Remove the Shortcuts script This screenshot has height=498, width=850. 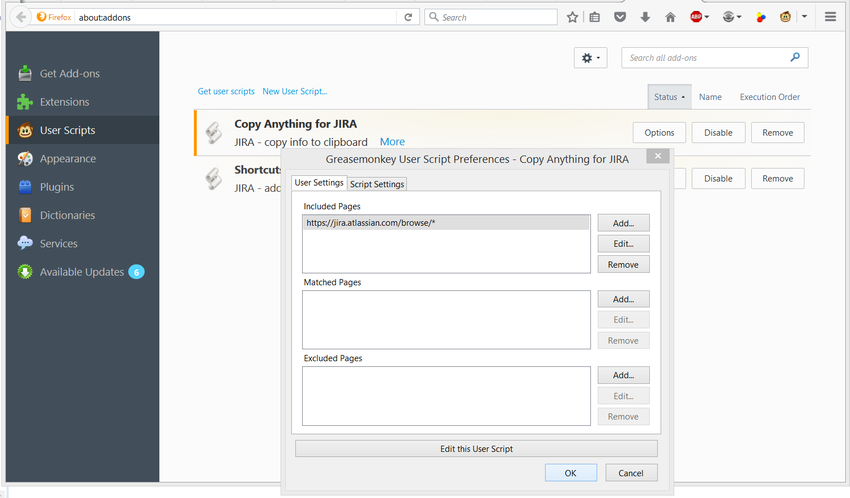point(777,179)
